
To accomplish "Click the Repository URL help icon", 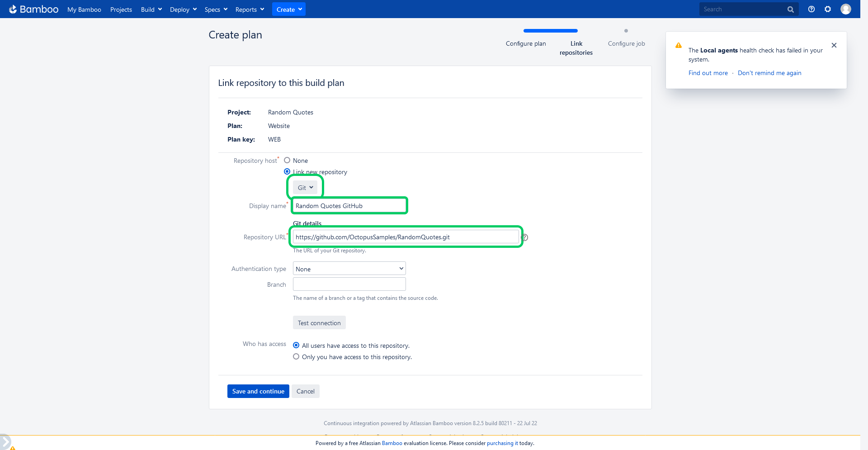I will pos(525,237).
